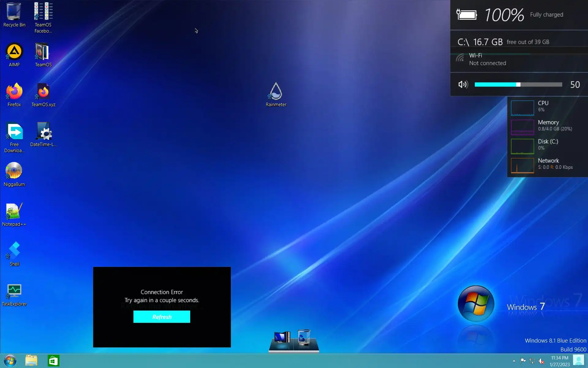The width and height of the screenshot is (588, 368).
Task: Click the volume slider bar
Action: [518, 85]
